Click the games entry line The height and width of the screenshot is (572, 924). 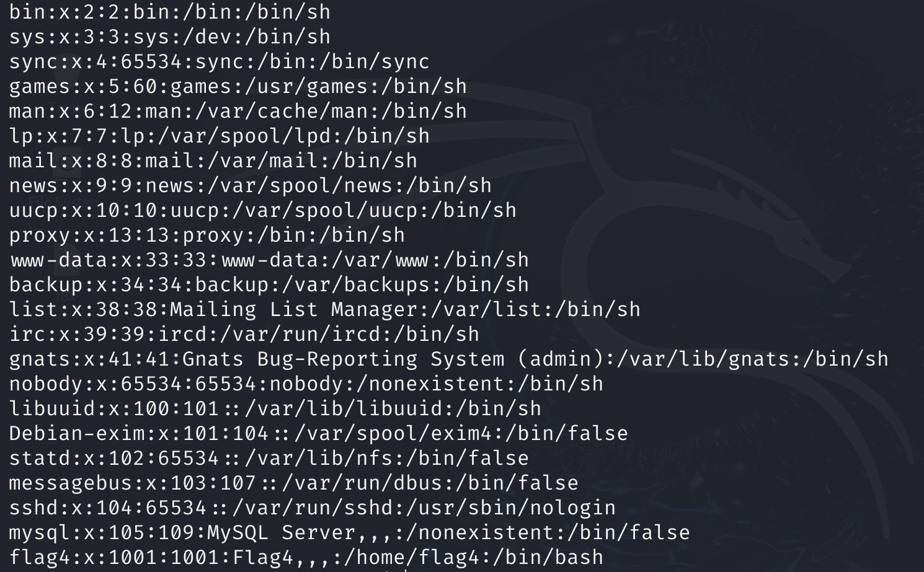pos(238,86)
